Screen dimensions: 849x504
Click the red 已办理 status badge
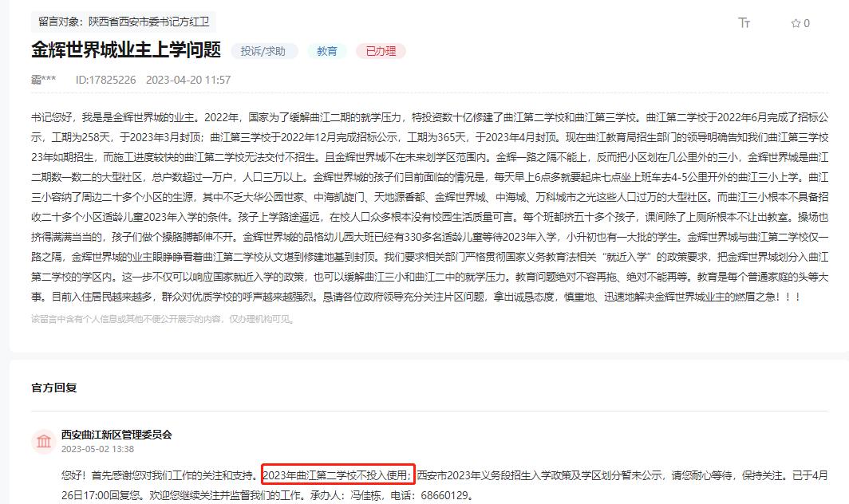coord(381,50)
